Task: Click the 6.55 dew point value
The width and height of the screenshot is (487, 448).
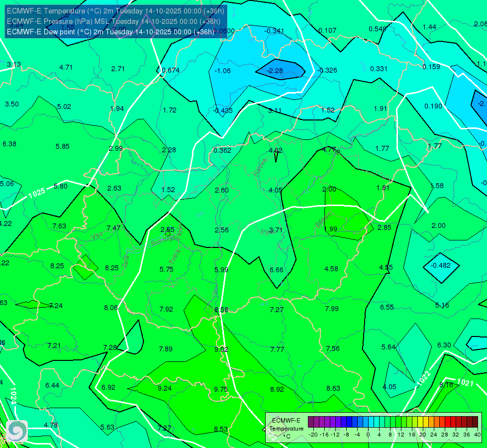Action: pos(387,308)
